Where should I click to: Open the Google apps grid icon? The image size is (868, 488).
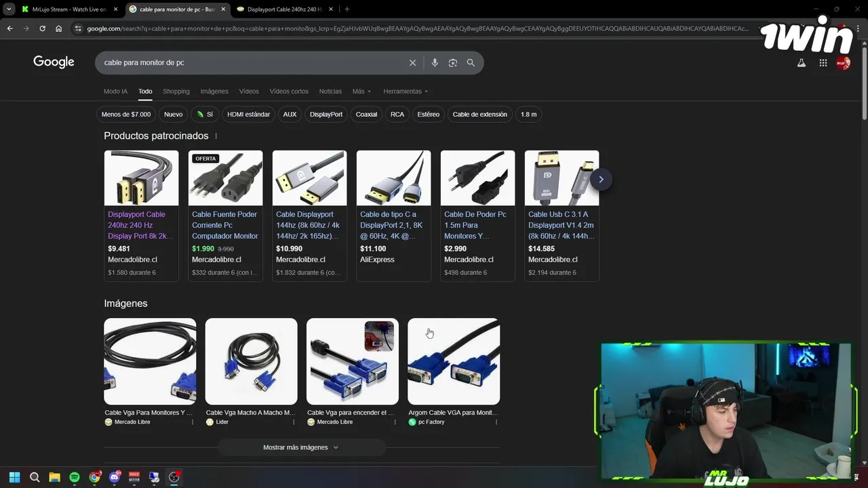tap(823, 62)
